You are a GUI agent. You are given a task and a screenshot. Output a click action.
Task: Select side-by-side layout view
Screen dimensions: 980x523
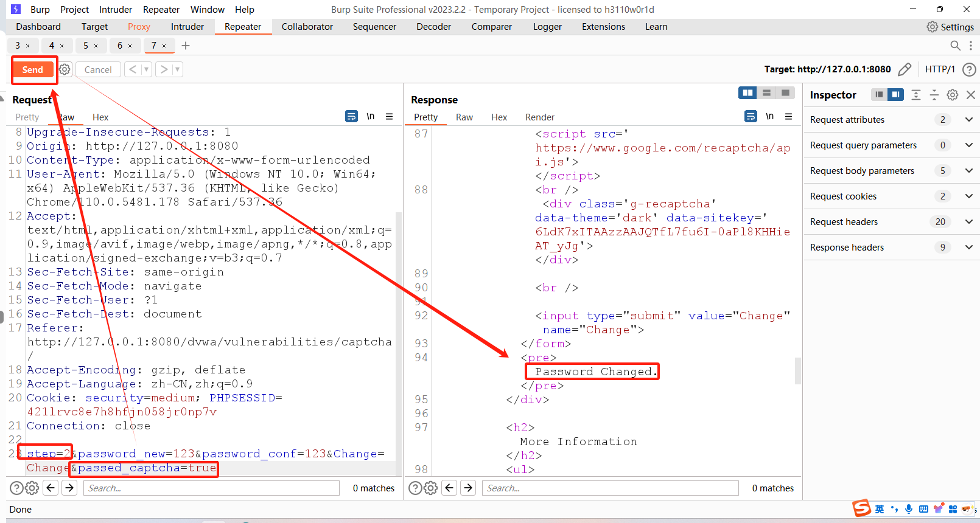click(747, 92)
